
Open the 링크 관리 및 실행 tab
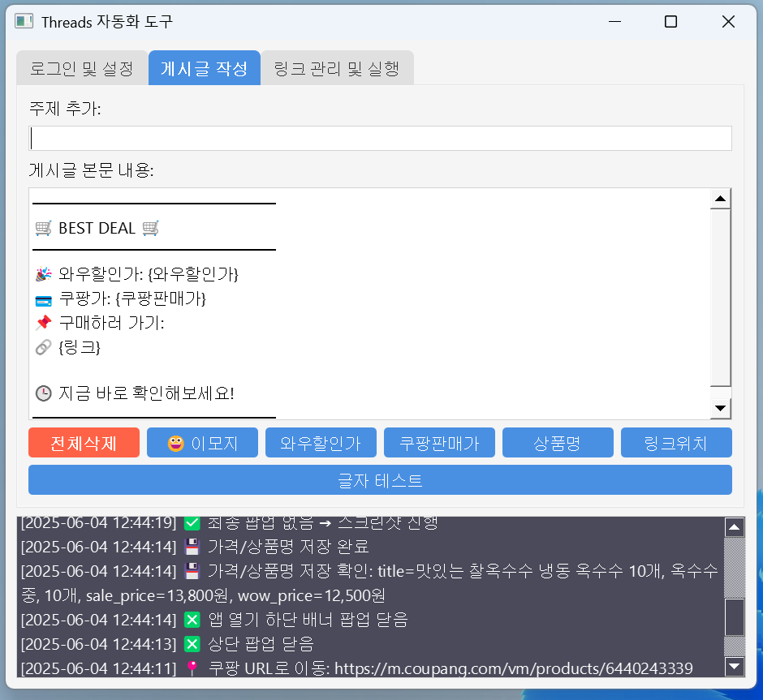[336, 69]
